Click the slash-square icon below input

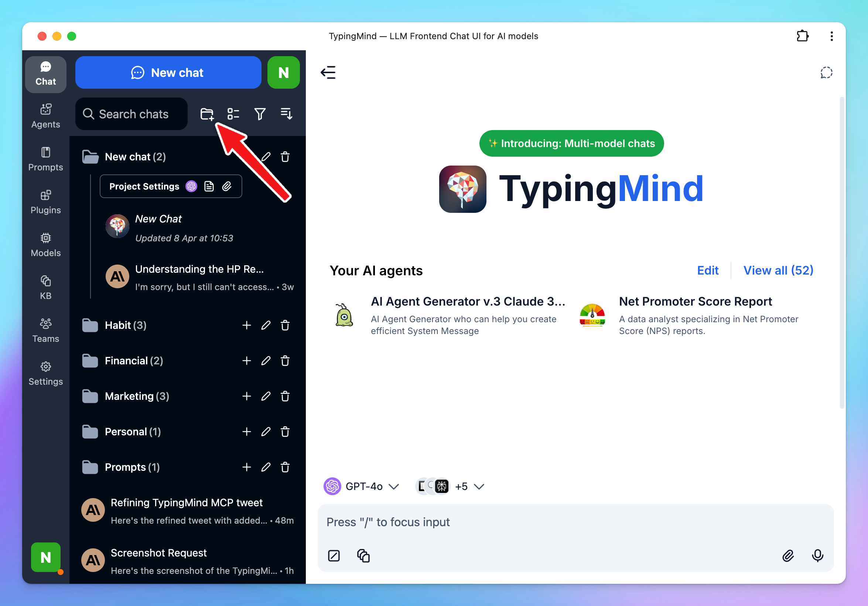(334, 556)
